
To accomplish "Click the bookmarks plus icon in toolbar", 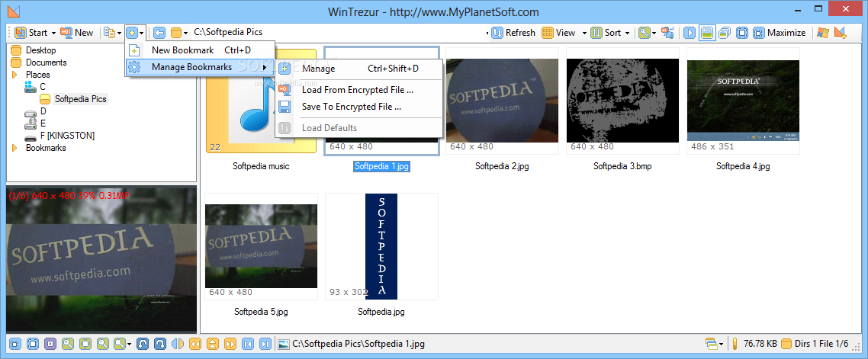I will tap(132, 33).
